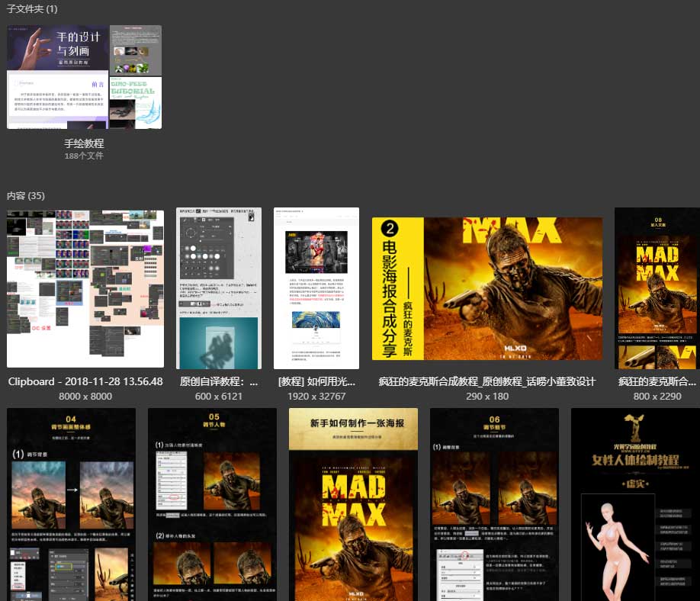
Task: Click the Clipboard - 2018-11-28 13.56.48 filename
Action: pyautogui.click(x=85, y=381)
